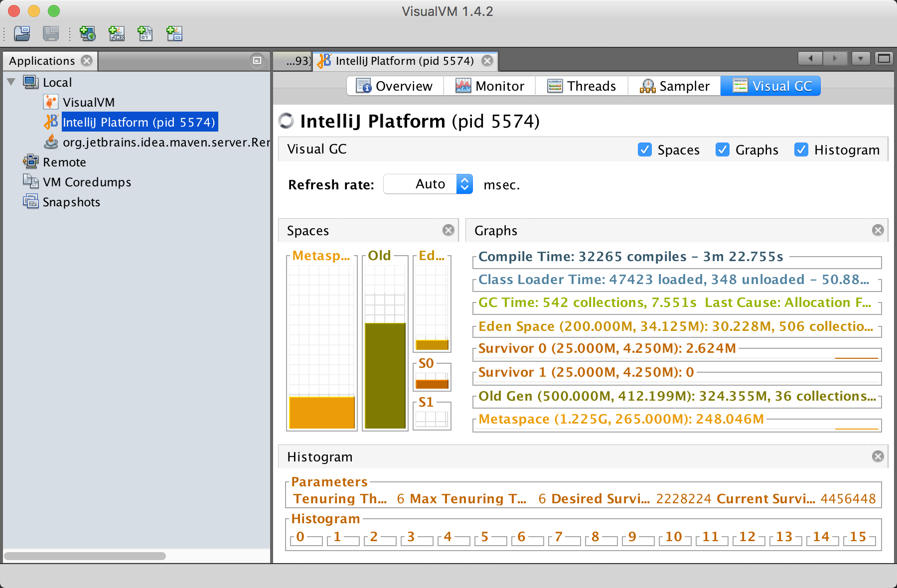Switch to the truncated ...93) document tab
897x588 pixels.
tap(293, 61)
